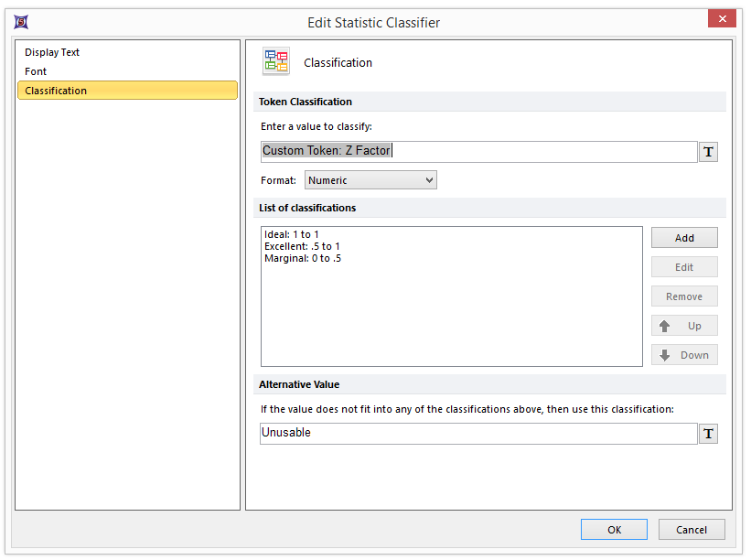
Task: Select the Classification category
Action: pos(56,91)
